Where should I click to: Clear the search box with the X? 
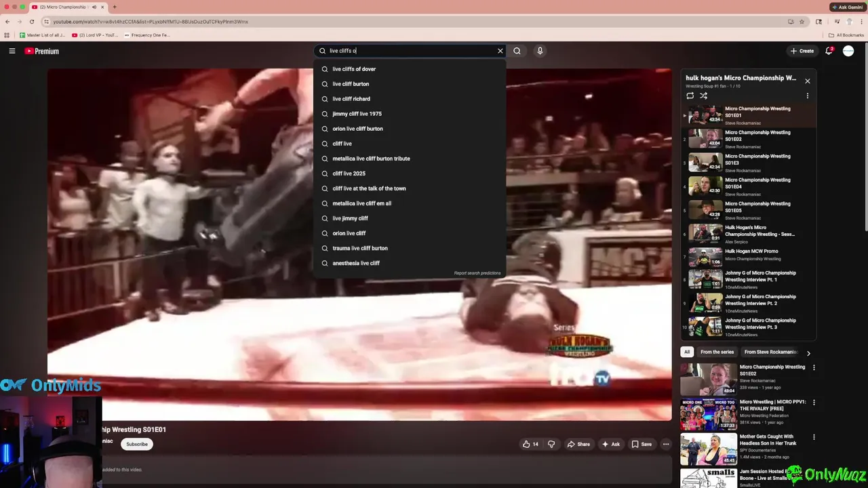[500, 51]
